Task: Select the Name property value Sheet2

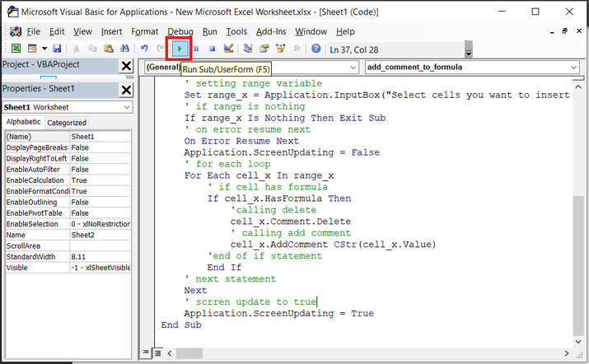Action: click(100, 235)
